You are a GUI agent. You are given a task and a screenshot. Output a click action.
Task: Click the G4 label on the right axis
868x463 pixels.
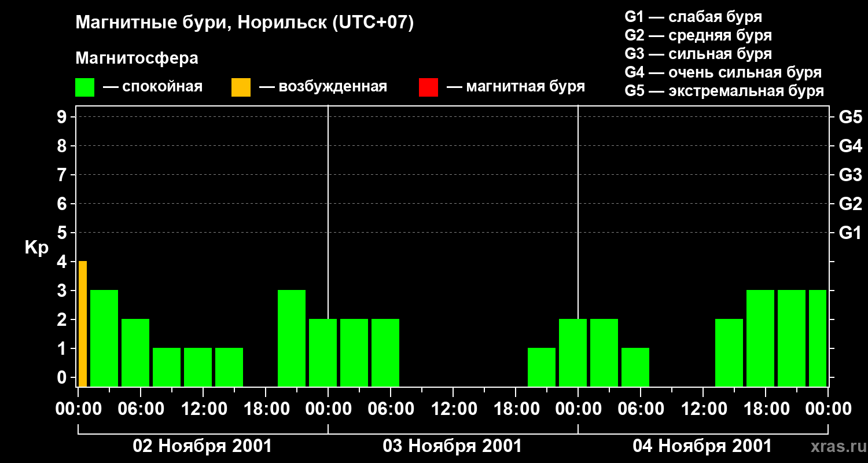[x=850, y=146]
